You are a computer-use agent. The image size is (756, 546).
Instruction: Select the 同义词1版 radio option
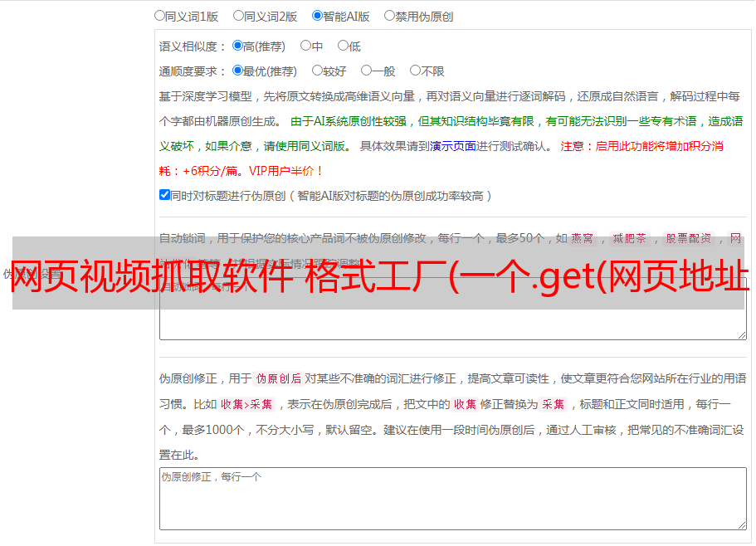(159, 16)
